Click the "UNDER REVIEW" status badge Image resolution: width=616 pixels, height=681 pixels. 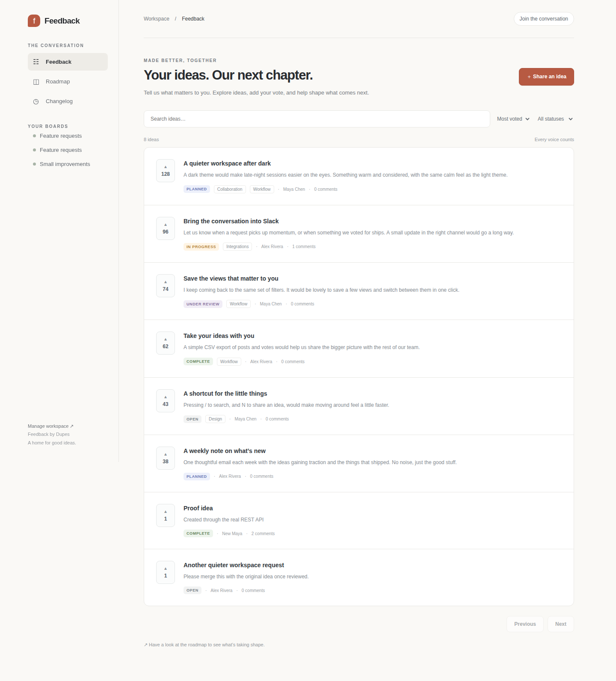pyautogui.click(x=203, y=304)
